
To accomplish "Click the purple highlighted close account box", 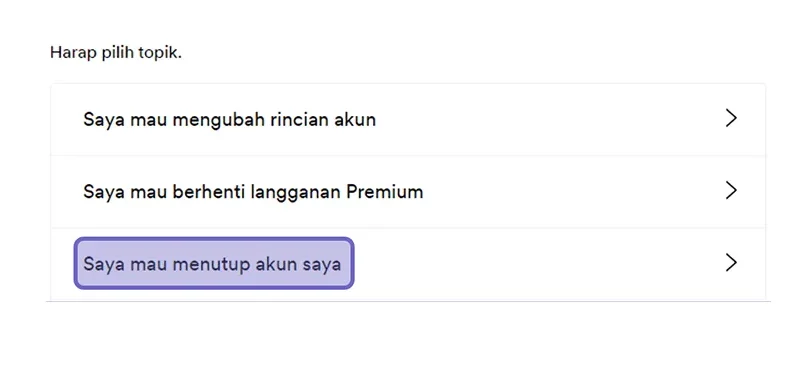I will tap(214, 263).
